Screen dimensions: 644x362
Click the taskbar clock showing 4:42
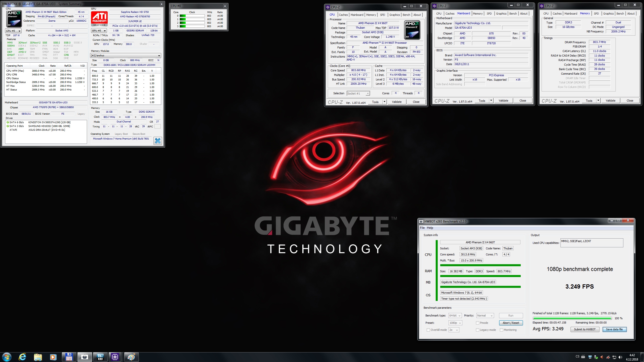[x=632, y=357]
